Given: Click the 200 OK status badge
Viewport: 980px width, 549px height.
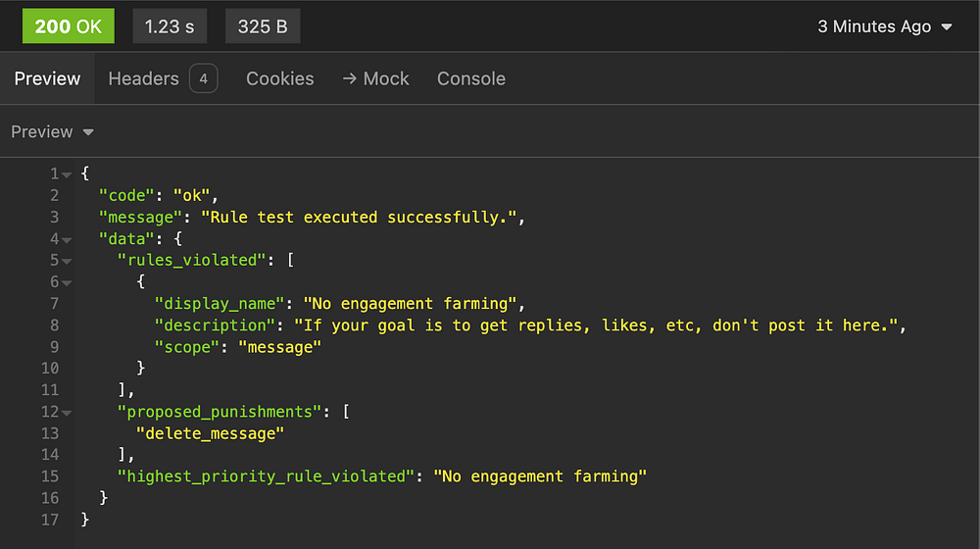Looking at the screenshot, I should (x=68, y=26).
